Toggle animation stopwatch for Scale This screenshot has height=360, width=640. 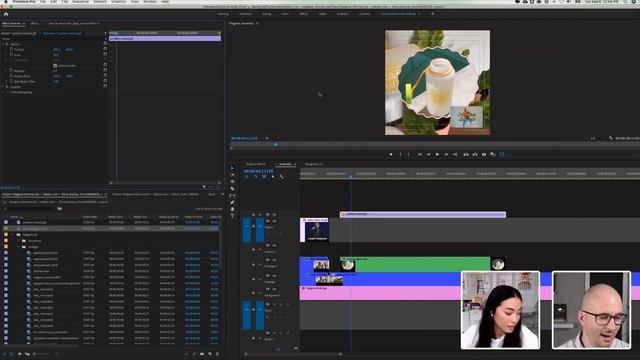(x=11, y=55)
